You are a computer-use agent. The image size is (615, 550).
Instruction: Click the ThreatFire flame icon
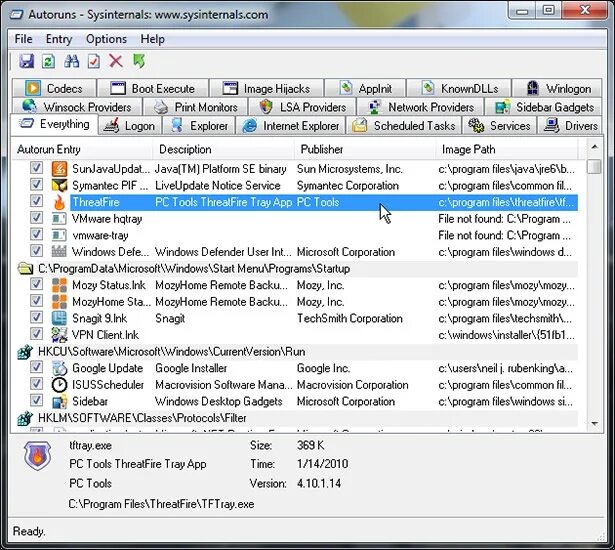(59, 202)
